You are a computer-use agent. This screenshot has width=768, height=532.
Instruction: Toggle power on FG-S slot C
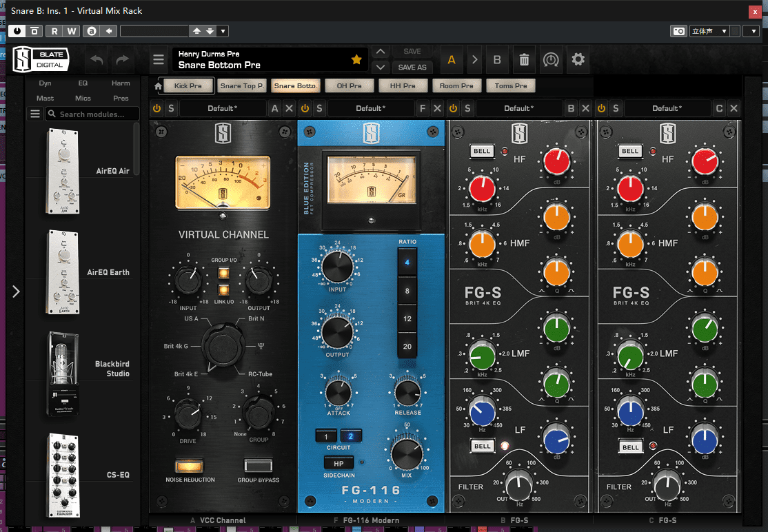[601, 108]
